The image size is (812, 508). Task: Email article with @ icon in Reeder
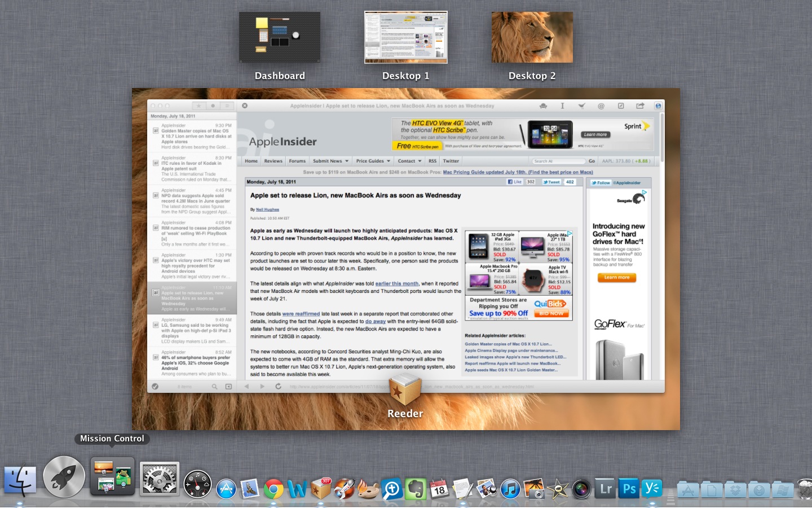pyautogui.click(x=601, y=106)
